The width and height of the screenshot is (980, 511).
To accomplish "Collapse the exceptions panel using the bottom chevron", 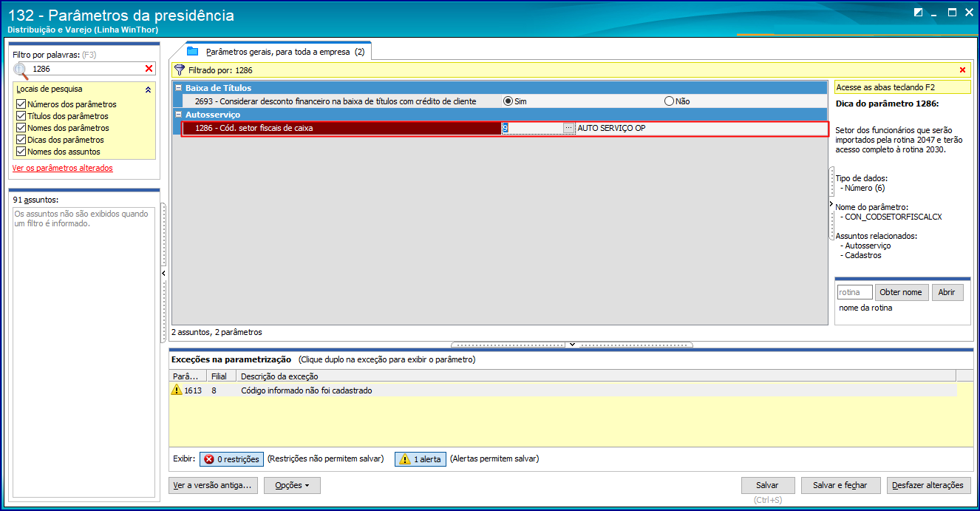I will 571,345.
